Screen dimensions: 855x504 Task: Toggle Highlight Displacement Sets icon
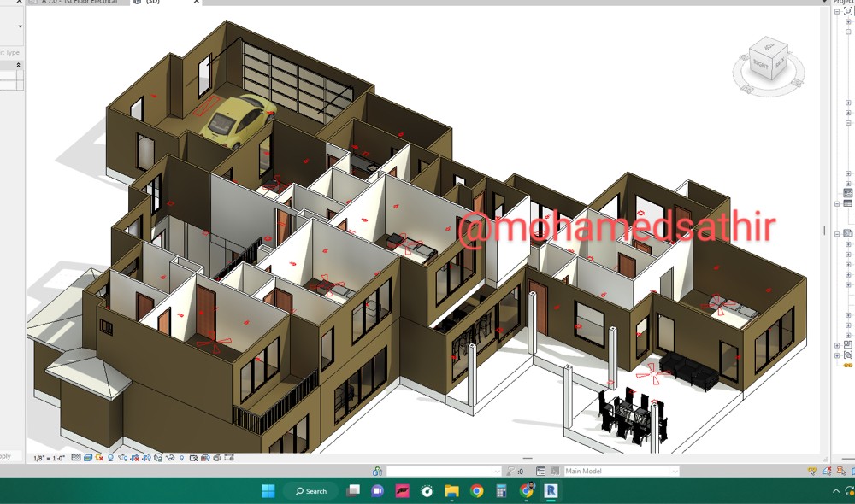(217, 458)
